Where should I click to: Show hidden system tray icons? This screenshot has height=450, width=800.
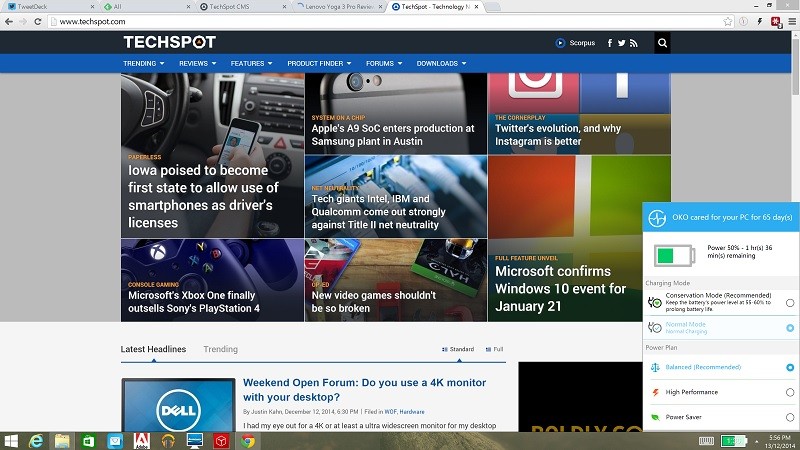(757, 441)
